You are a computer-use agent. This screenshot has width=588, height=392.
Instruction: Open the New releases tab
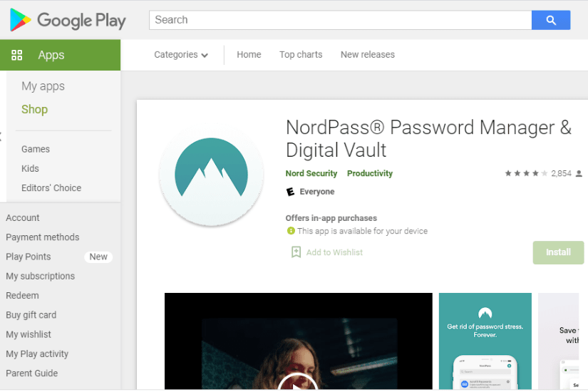tap(368, 55)
